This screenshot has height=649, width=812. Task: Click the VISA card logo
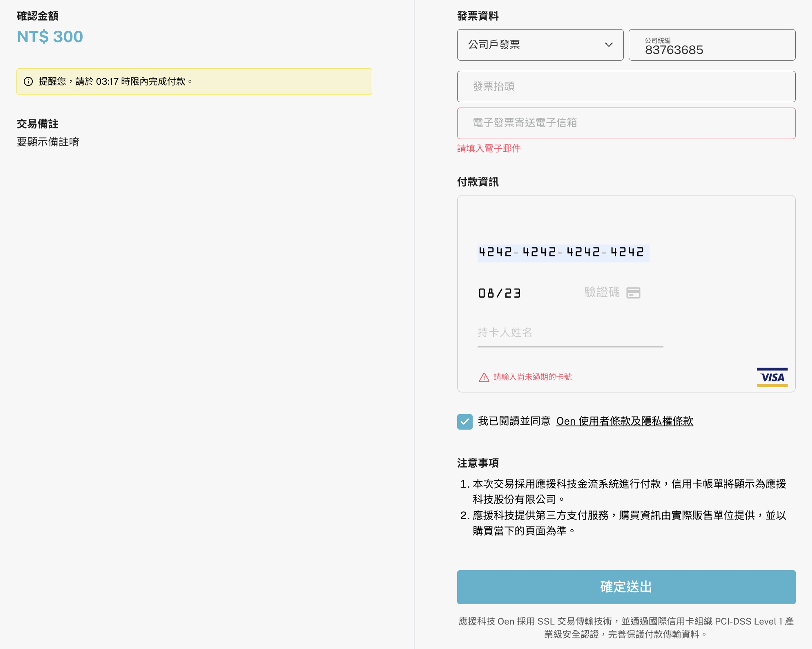click(772, 377)
